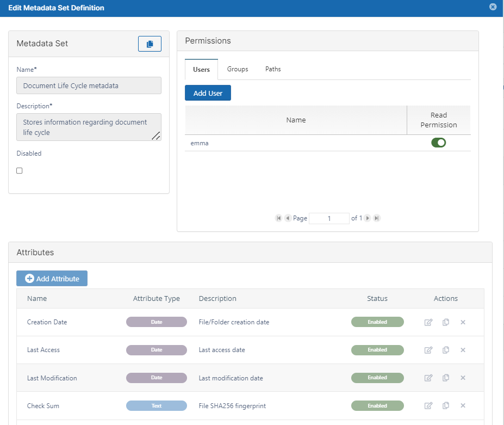Viewport: 504px width, 425px height.
Task: Check the Disabled checkbox
Action: (20, 171)
